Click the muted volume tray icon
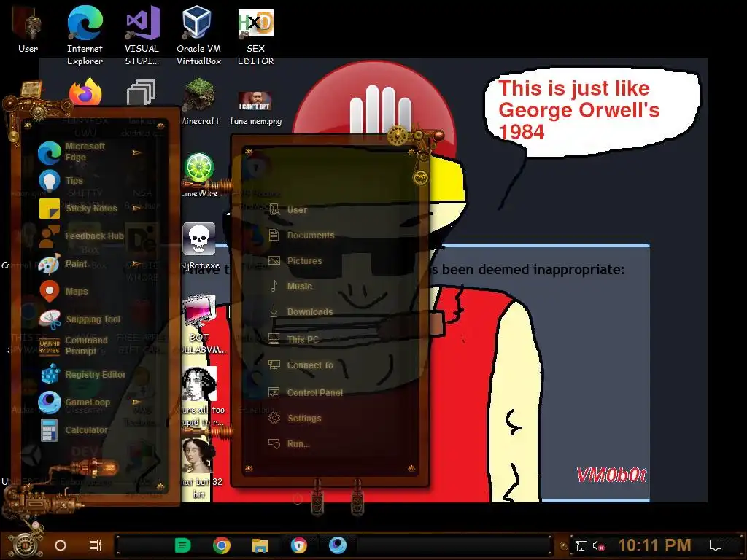 point(598,545)
